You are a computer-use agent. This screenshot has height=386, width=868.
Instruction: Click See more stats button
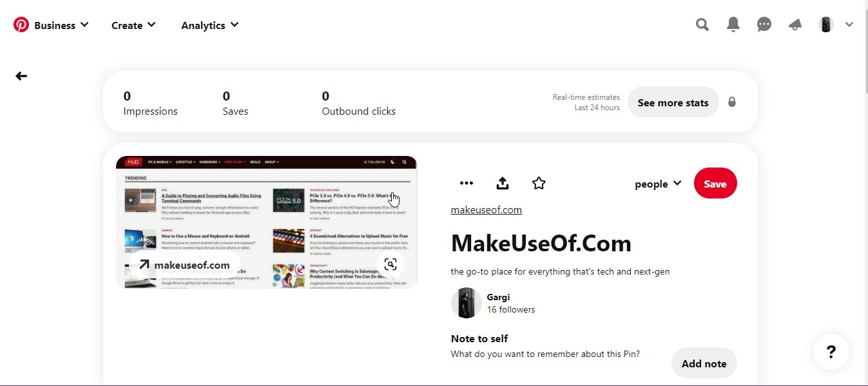(673, 102)
